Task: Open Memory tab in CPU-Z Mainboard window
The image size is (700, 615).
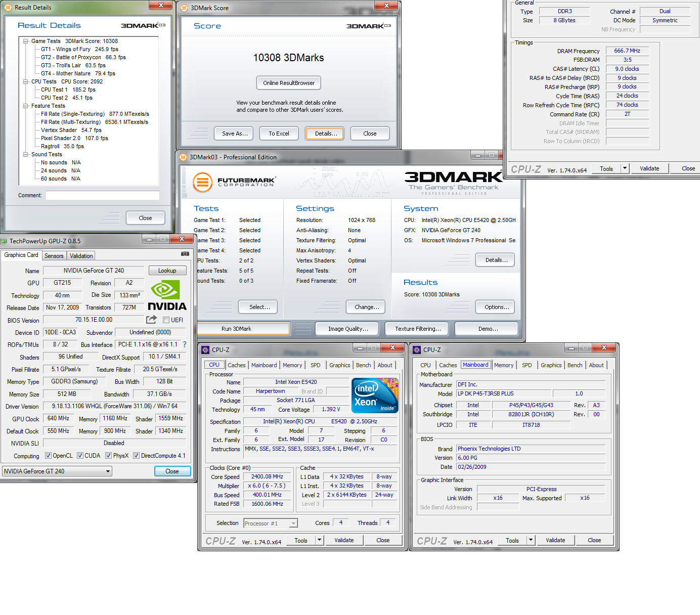Action: pyautogui.click(x=504, y=365)
